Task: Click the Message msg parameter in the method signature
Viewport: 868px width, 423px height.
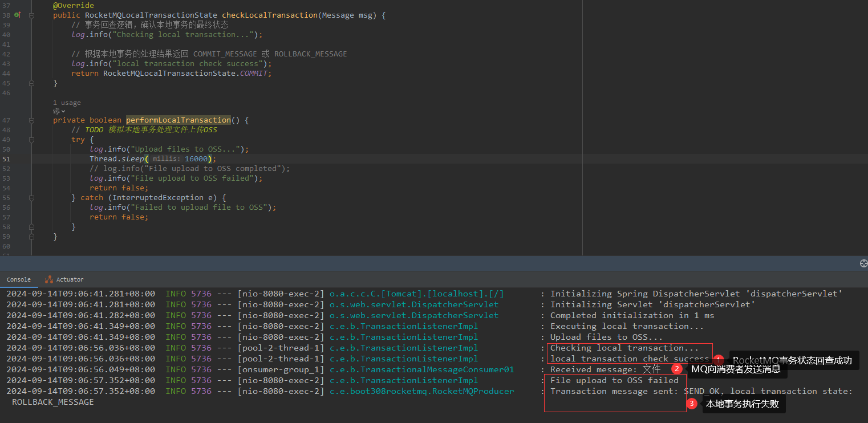Action: [x=347, y=15]
